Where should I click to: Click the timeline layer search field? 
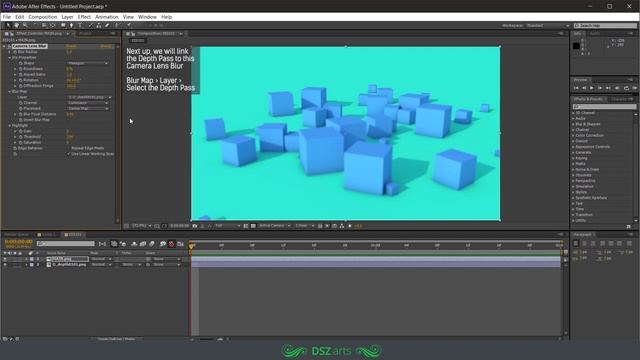coord(65,244)
